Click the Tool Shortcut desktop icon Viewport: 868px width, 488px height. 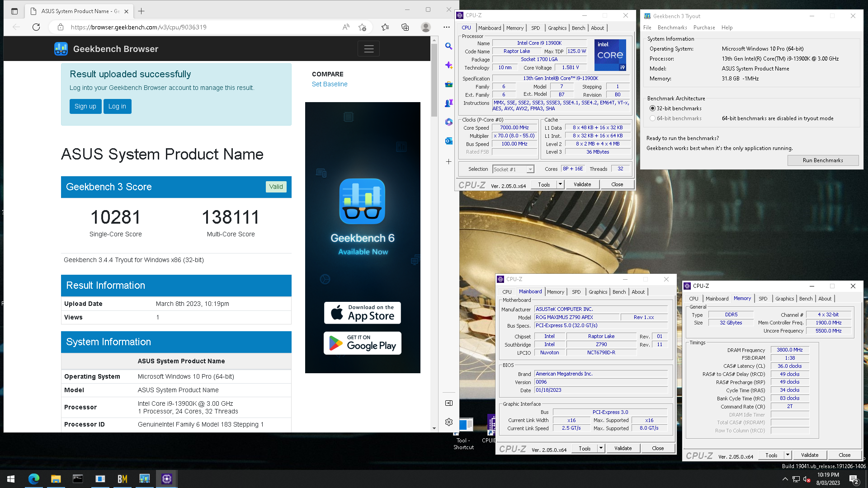coord(464,434)
